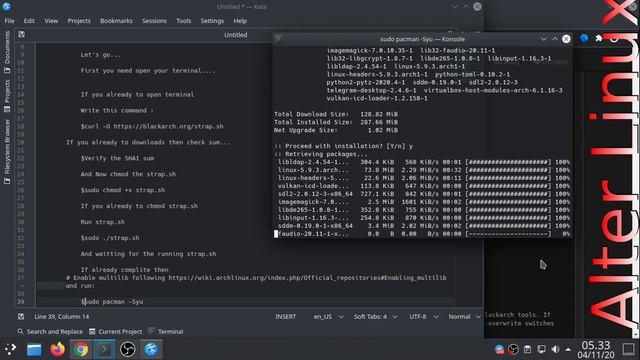The image size is (640, 360).
Task: Place cursor on '$sudo pacman -Syu' line
Action: 112,302
